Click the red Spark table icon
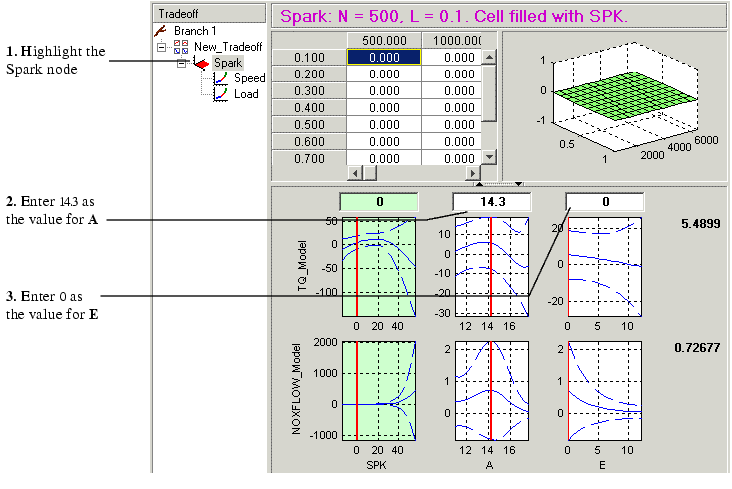 pyautogui.click(x=202, y=63)
